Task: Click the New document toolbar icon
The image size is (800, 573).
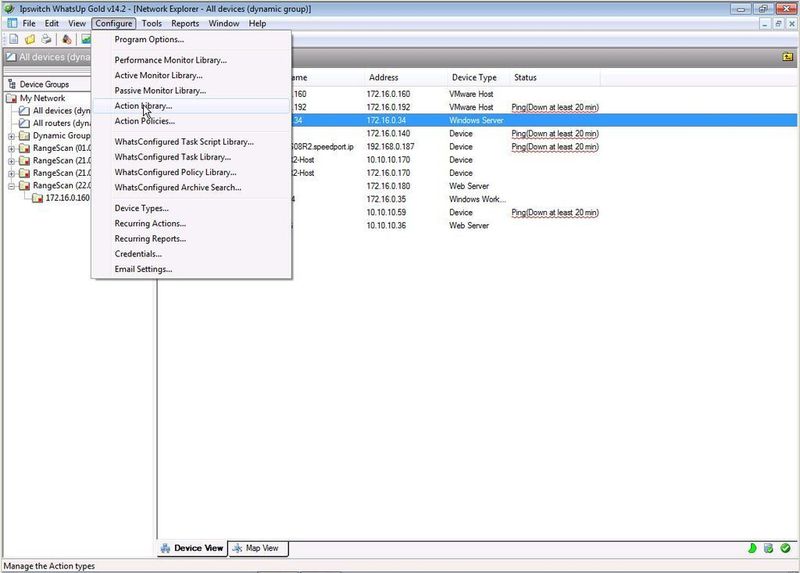Action: [14, 39]
